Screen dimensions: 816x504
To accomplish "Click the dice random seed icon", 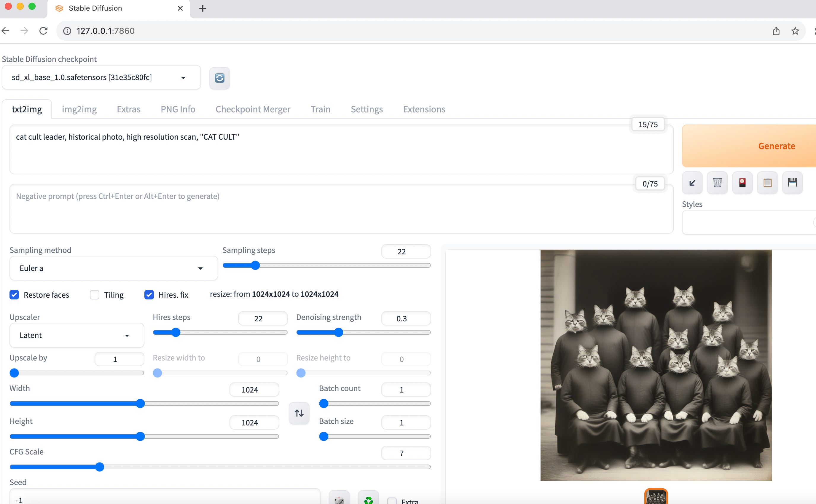I will (339, 499).
